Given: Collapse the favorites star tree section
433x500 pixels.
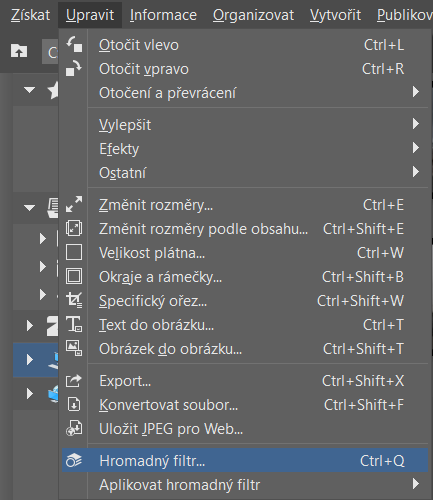Looking at the screenshot, I should tap(30, 90).
